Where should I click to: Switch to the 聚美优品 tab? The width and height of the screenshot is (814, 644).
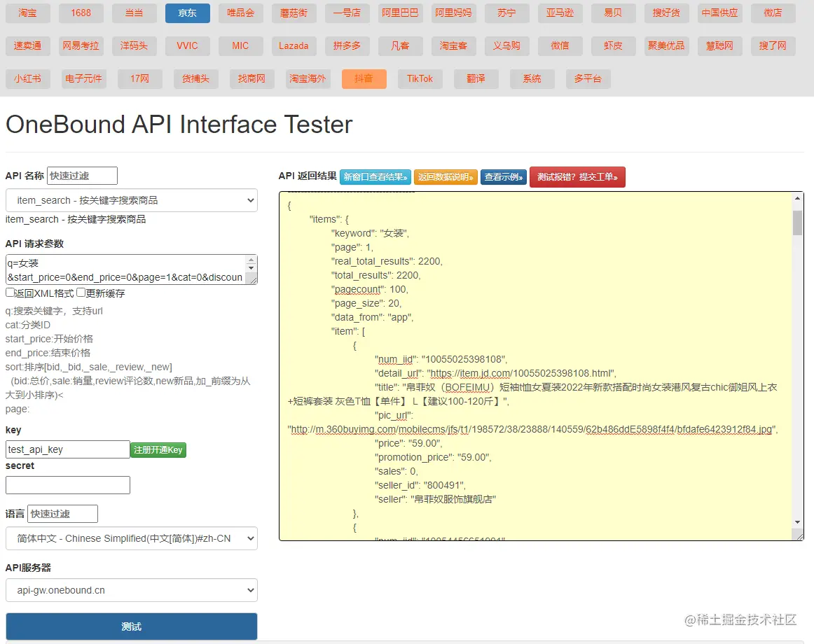[666, 45]
